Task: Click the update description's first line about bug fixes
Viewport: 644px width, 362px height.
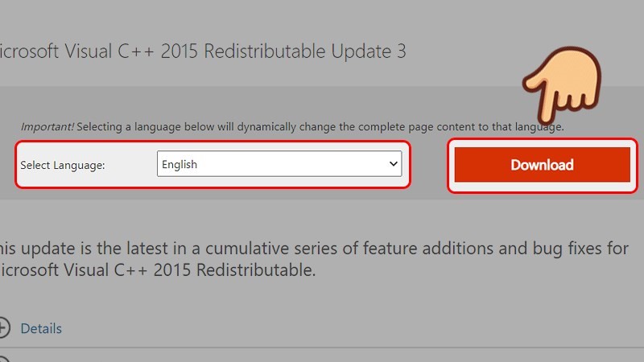Action: (314, 249)
